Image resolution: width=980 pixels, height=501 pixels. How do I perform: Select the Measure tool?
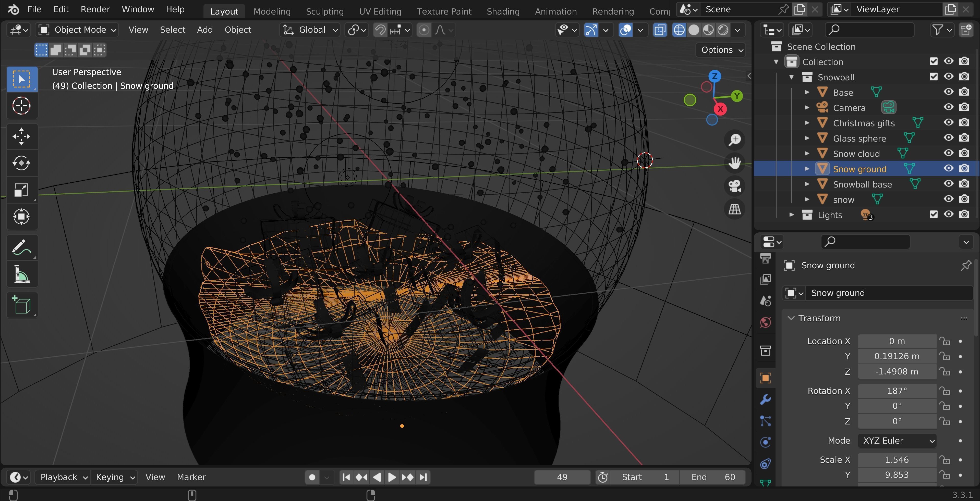tap(22, 274)
